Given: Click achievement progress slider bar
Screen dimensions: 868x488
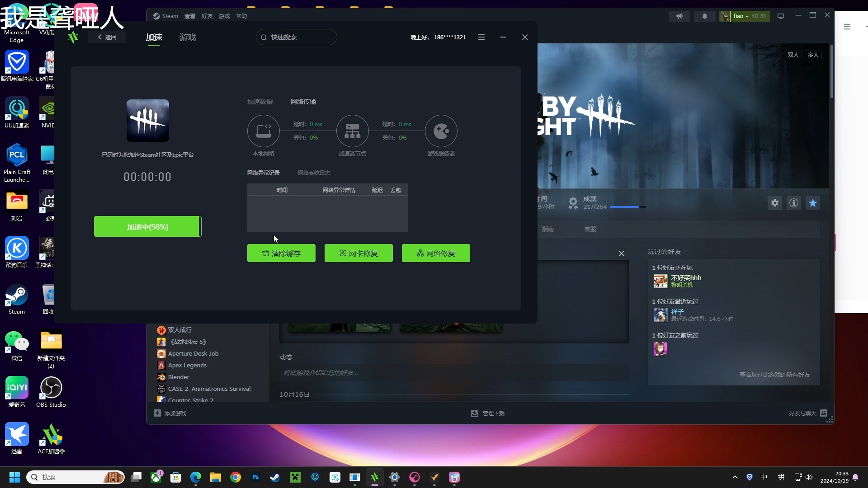Looking at the screenshot, I should 627,207.
